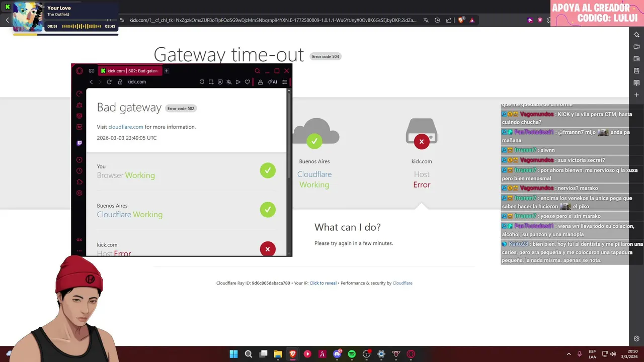Open Bookmarks panel in Brave sidebar
Screen dimensions: 644x362
(636, 71)
